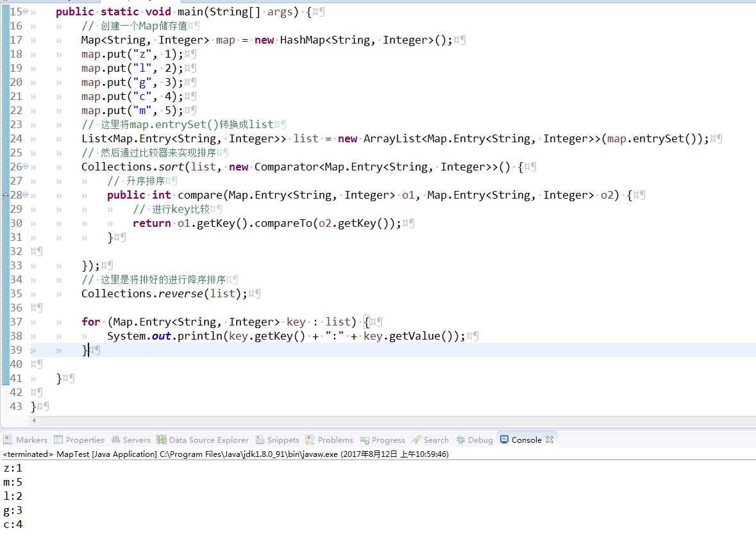756x537 pixels.
Task: Click console output line l:2
Action: [13, 496]
